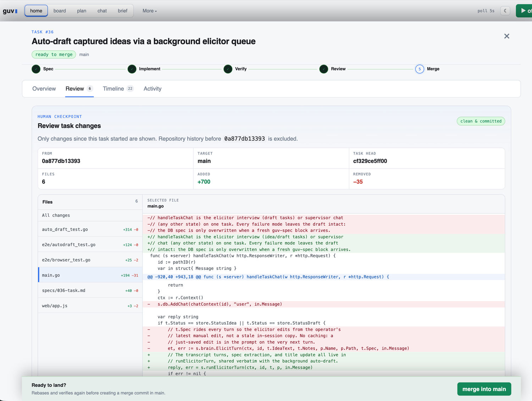
Task: Select e2e/browser_test.go file
Action: [x=90, y=260]
